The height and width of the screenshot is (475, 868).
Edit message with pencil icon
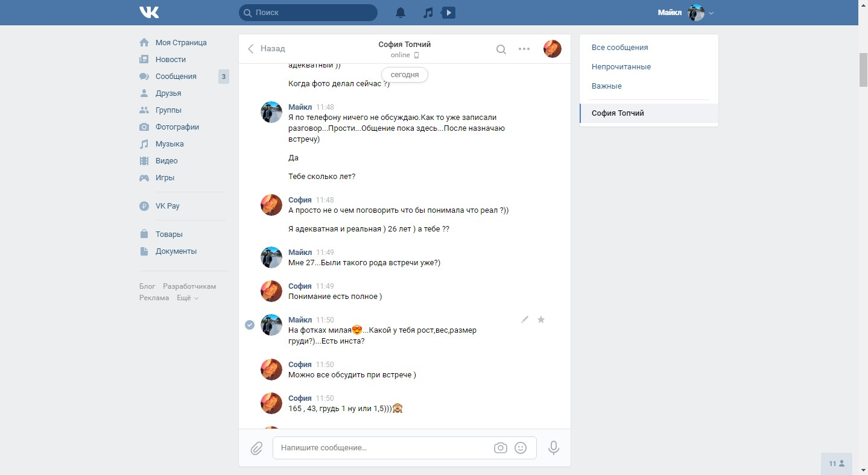pyautogui.click(x=525, y=319)
